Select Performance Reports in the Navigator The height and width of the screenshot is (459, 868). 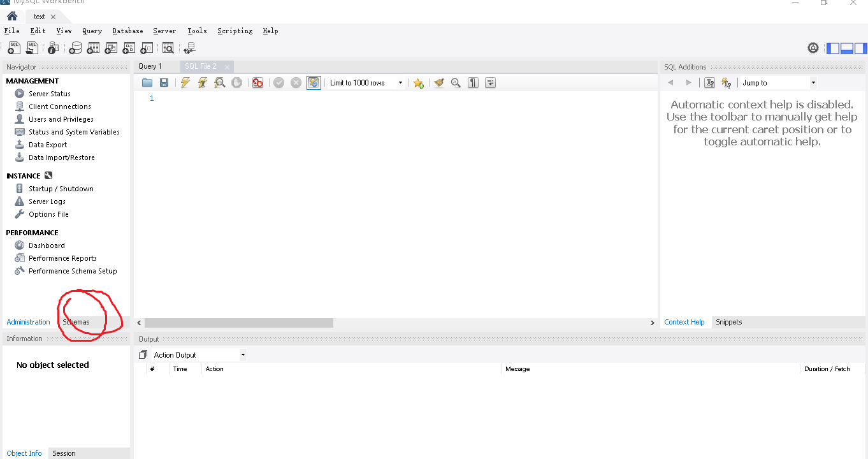pos(62,258)
